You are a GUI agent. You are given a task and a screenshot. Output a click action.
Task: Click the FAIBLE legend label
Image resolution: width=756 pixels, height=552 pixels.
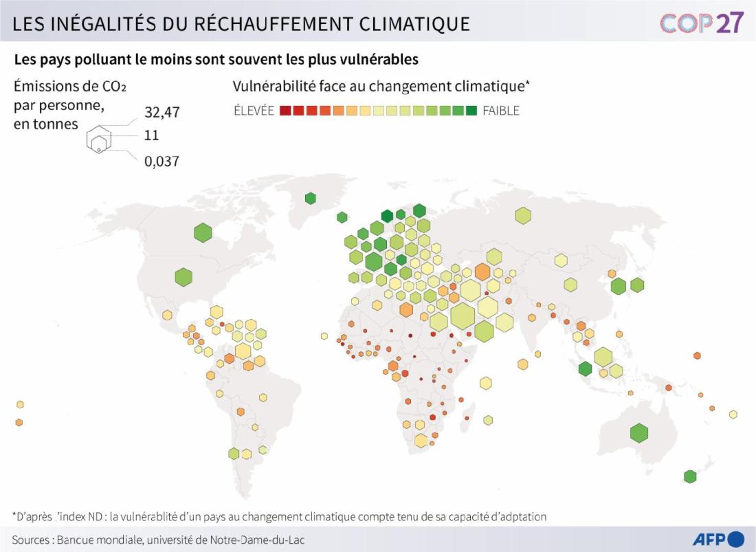[x=501, y=111]
